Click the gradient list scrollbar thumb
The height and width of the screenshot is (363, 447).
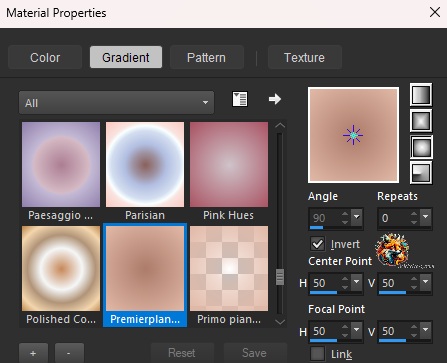[280, 277]
